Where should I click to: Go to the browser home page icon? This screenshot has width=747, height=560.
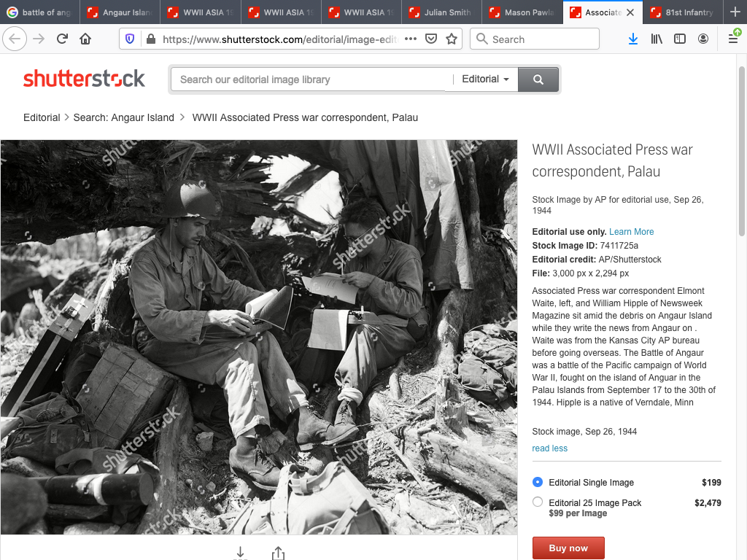tap(85, 39)
